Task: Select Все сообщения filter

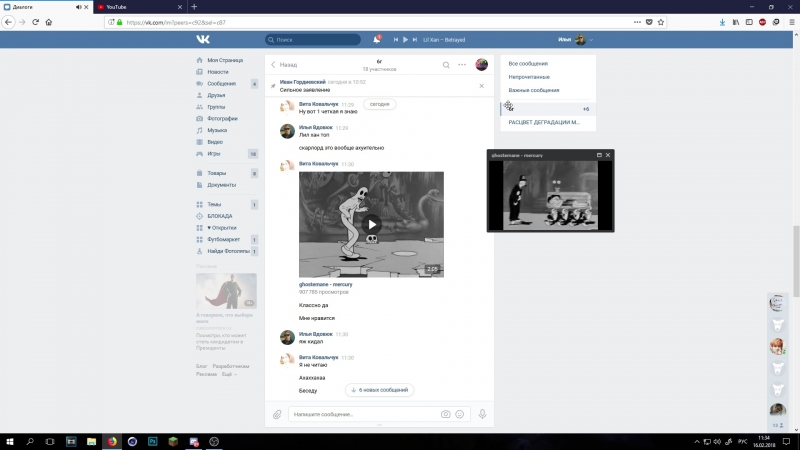Action: point(528,64)
